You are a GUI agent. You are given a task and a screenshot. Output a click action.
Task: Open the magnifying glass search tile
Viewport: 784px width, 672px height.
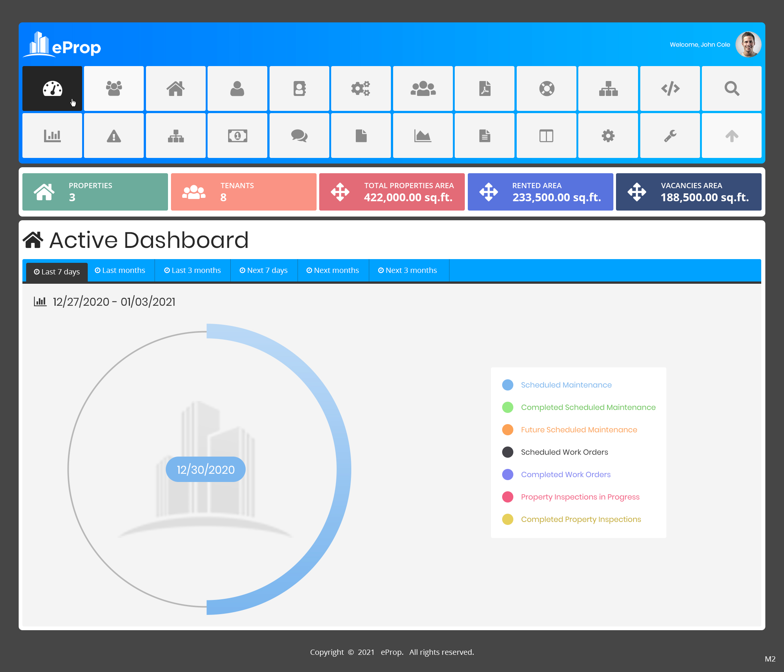[731, 88]
